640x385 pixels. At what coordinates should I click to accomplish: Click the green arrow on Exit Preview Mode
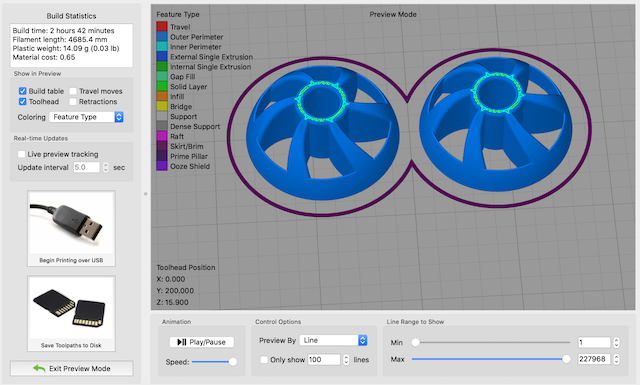[39, 368]
